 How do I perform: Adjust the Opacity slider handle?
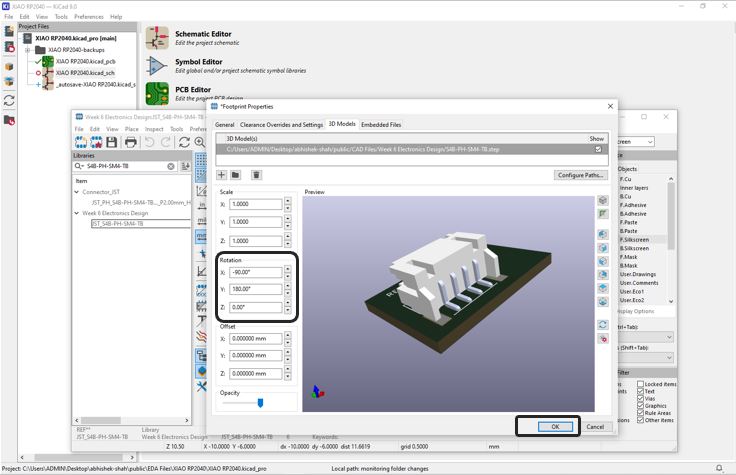pos(261,403)
